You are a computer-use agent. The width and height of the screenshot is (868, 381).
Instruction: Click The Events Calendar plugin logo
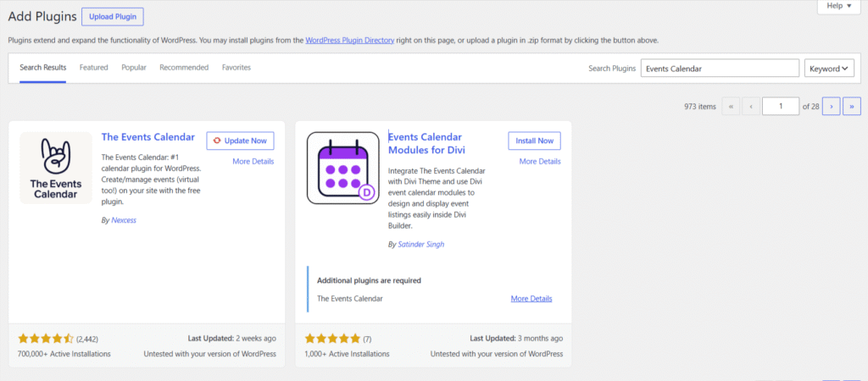[x=56, y=168]
